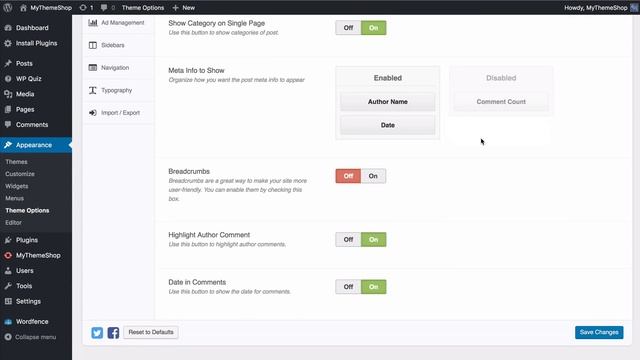This screenshot has width=640, height=360.
Task: Open the MyThemeShop site home link
Action: click(46, 7)
